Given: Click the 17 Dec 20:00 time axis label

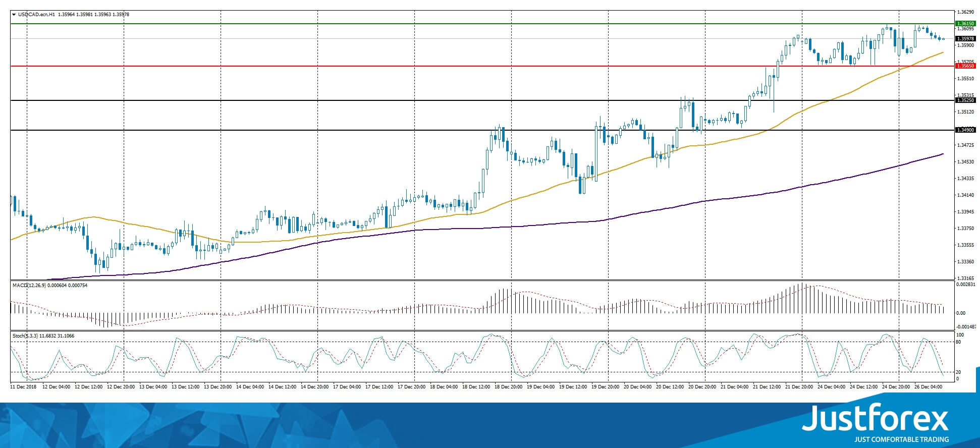Looking at the screenshot, I should (411, 386).
